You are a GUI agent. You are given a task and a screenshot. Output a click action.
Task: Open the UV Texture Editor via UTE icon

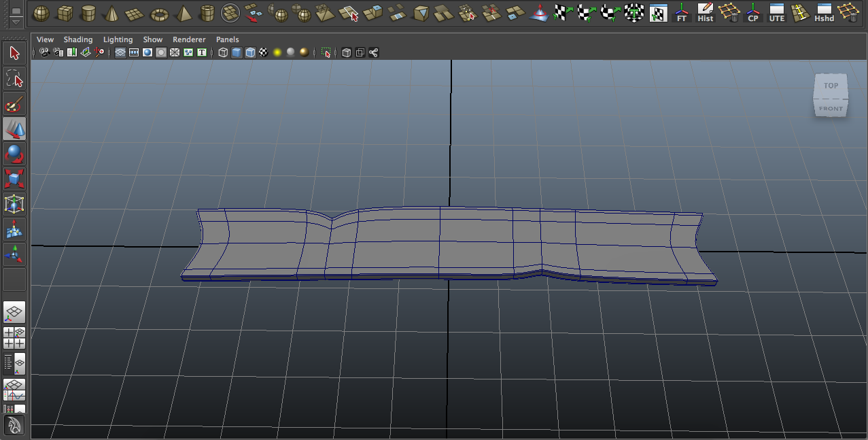pos(776,11)
